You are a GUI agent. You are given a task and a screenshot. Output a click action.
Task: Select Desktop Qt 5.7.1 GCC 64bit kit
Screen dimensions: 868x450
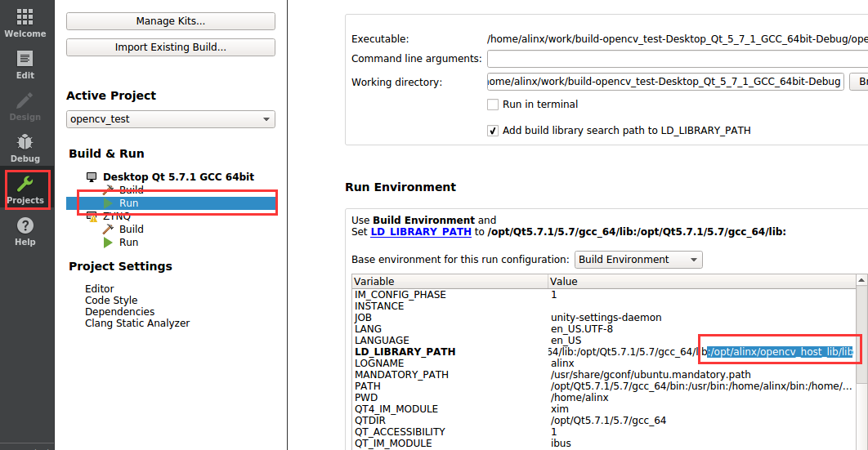click(x=178, y=177)
